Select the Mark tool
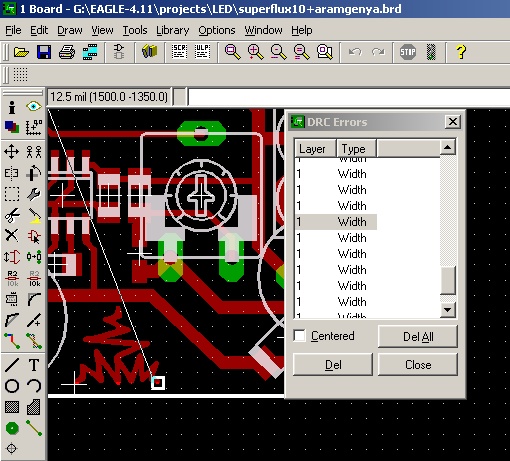This screenshot has height=461, width=510. (x=34, y=127)
